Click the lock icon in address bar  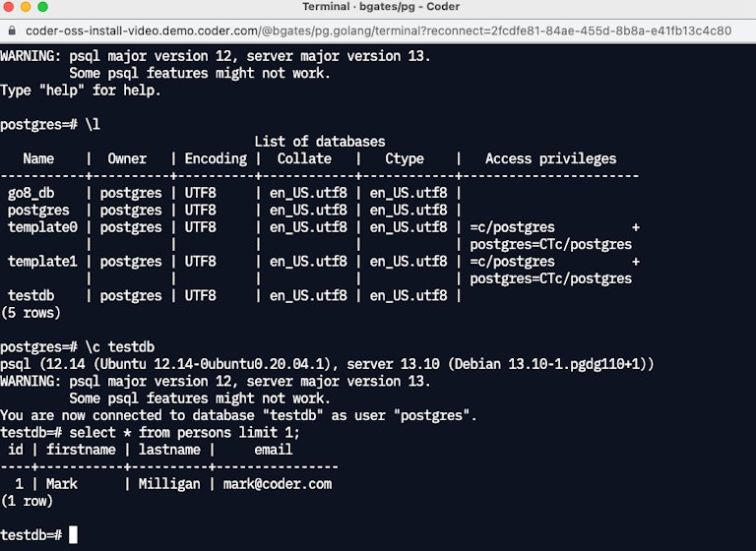(x=12, y=31)
